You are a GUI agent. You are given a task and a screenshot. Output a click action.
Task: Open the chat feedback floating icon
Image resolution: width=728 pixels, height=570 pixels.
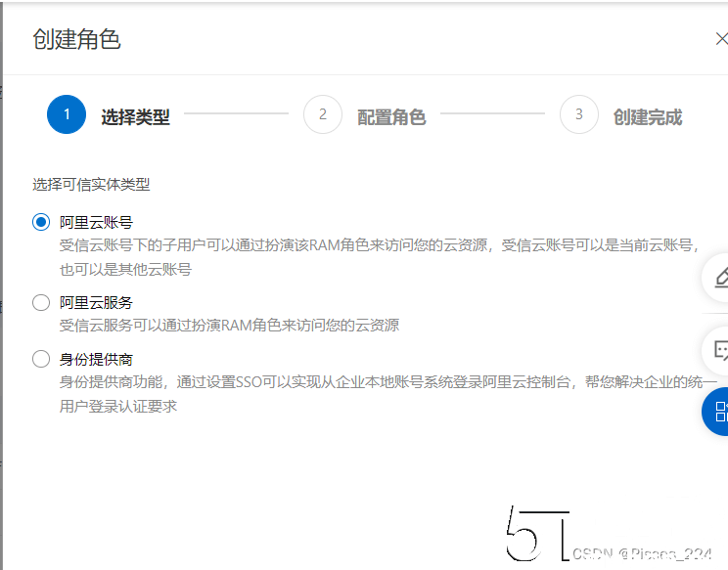[717, 350]
